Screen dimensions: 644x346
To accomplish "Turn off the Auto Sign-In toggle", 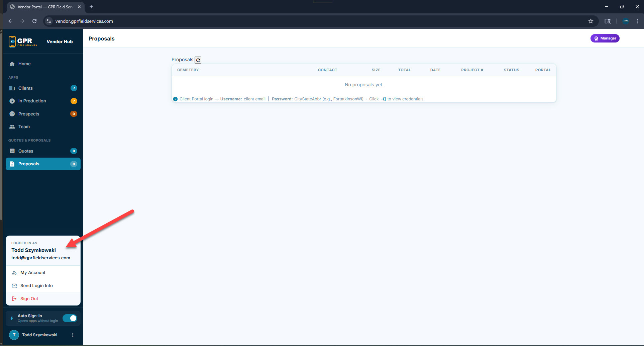I will [70, 318].
